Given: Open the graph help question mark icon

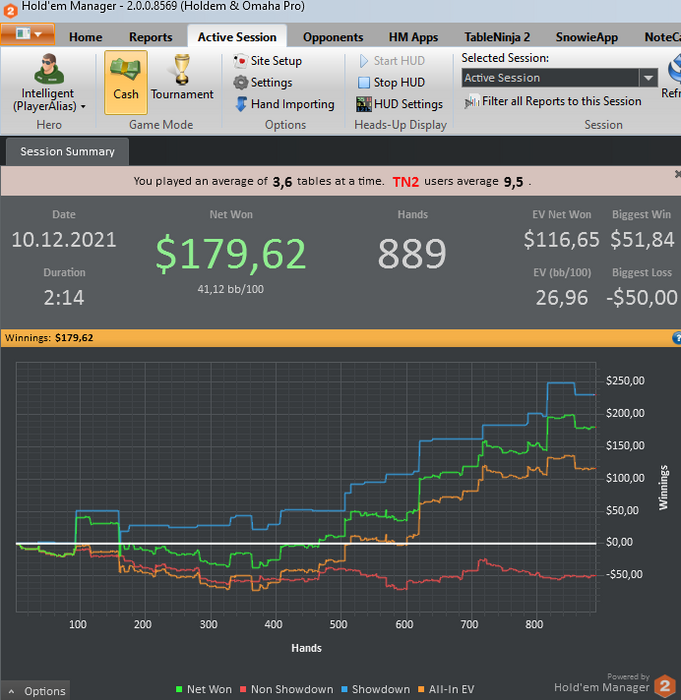Looking at the screenshot, I should pyautogui.click(x=677, y=338).
